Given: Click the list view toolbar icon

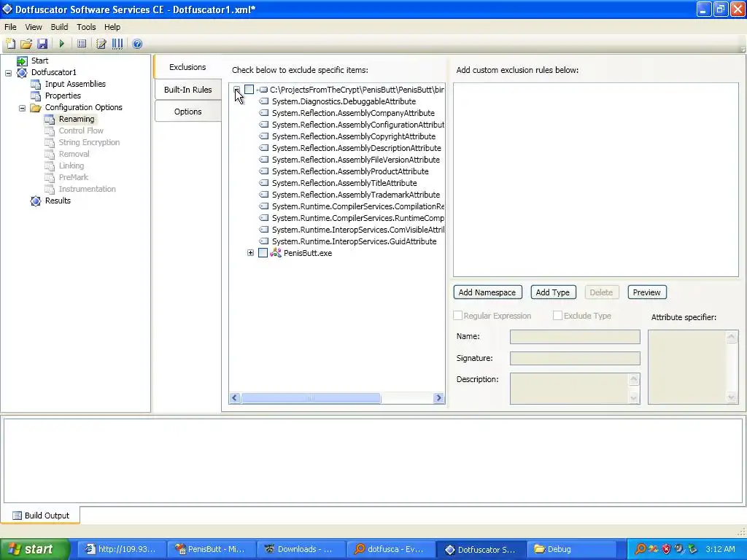Looking at the screenshot, I should pos(82,44).
